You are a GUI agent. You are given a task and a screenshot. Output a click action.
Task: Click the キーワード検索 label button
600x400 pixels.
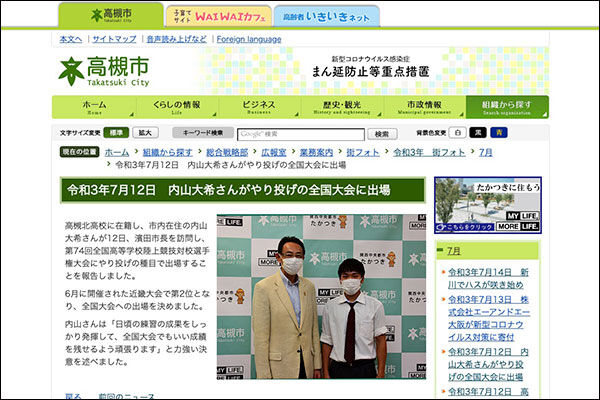tap(203, 133)
